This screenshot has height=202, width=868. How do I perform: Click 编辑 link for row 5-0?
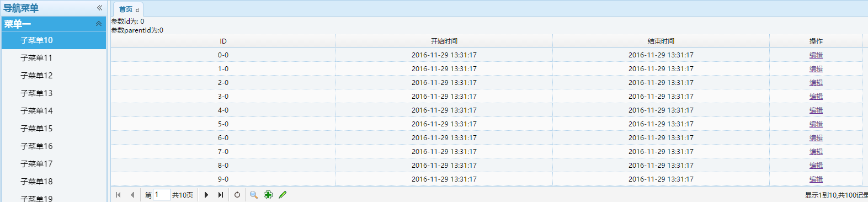(816, 124)
